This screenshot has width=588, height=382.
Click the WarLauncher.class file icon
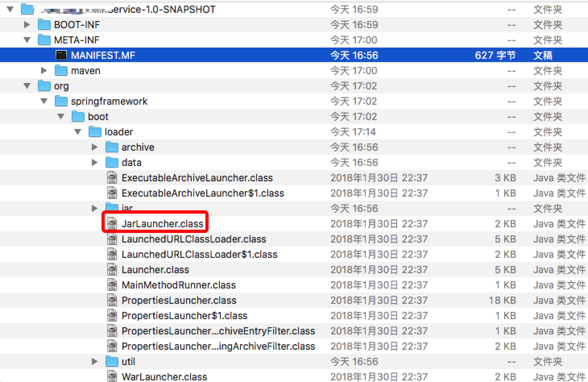[112, 377]
